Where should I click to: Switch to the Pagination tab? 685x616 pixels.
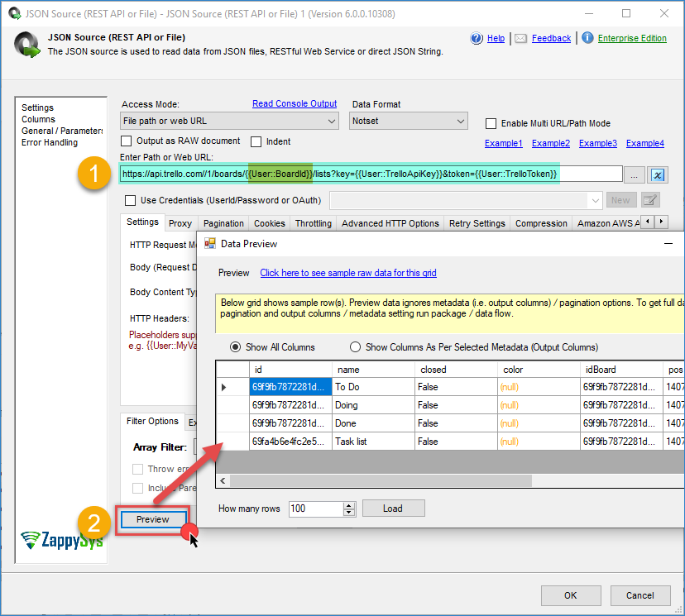coord(223,223)
